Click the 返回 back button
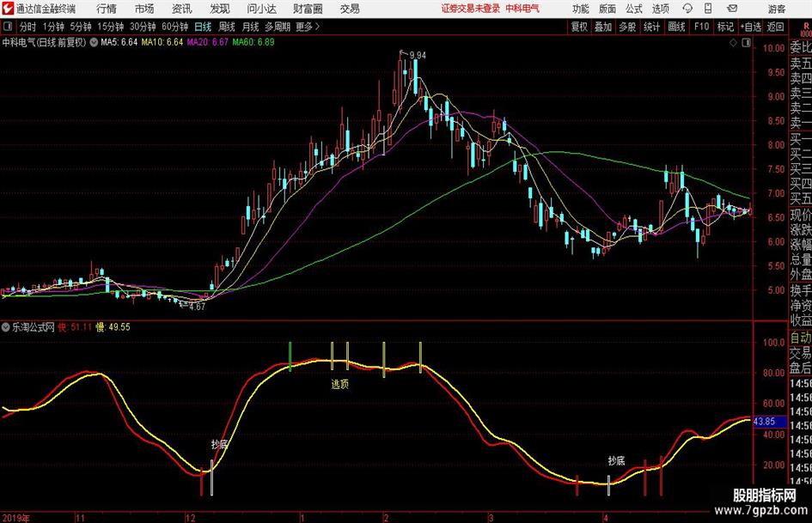This screenshot has height=523, width=812. [x=776, y=27]
